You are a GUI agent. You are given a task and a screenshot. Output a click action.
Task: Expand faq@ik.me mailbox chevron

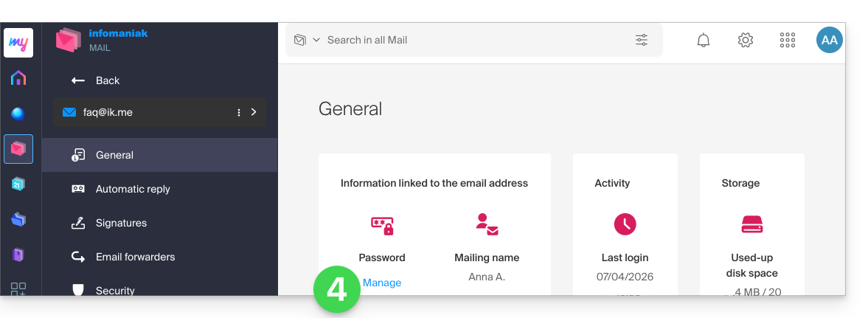tap(254, 112)
